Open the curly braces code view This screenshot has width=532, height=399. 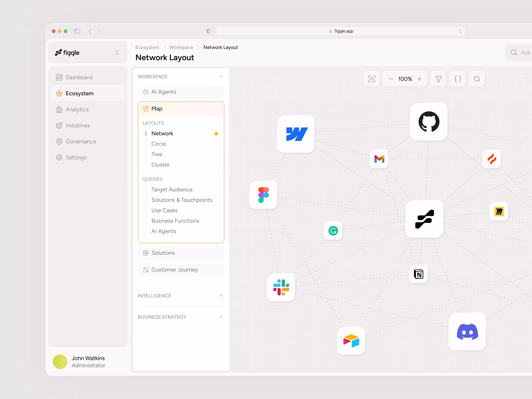tap(458, 79)
